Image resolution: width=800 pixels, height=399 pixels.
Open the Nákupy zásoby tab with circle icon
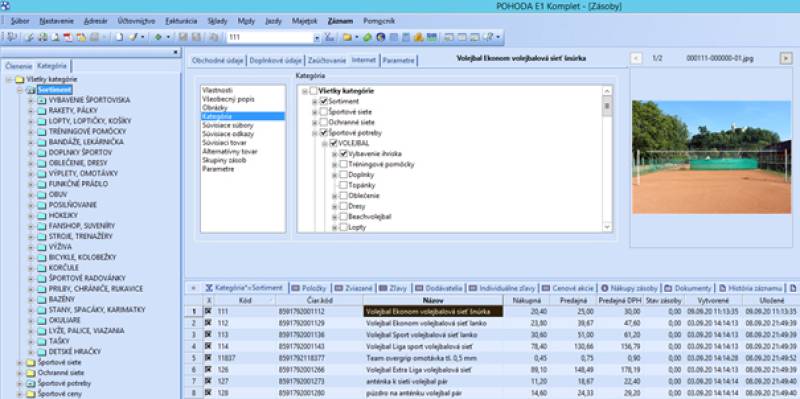click(629, 288)
